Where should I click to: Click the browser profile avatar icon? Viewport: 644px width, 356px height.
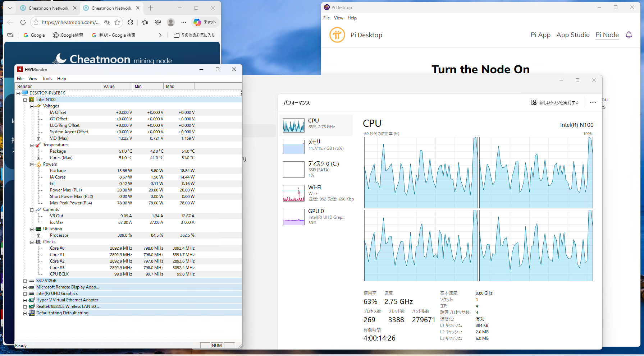(171, 22)
